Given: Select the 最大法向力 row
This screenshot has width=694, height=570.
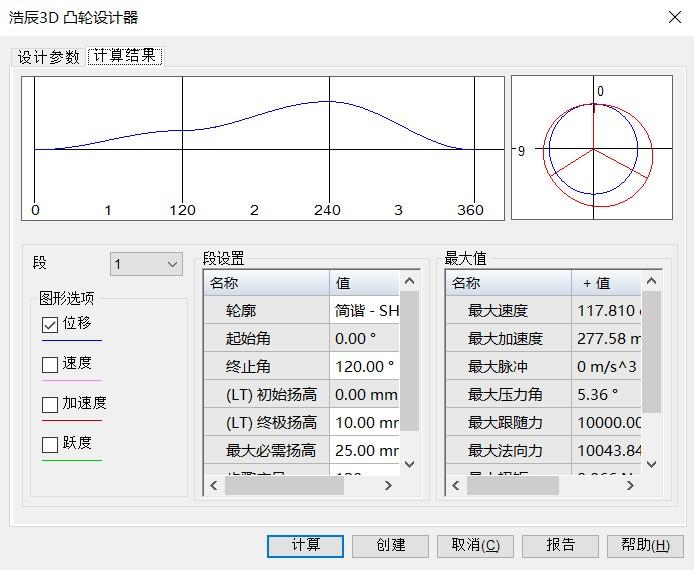Looking at the screenshot, I should pos(544,450).
